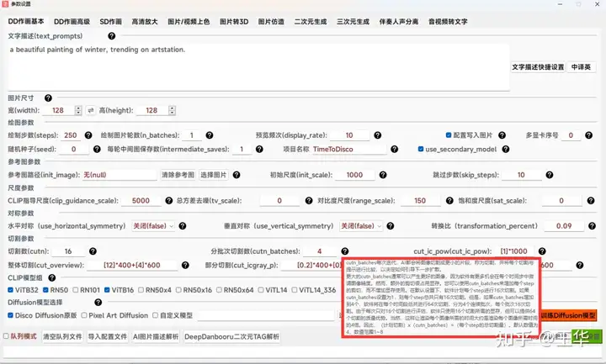Show help for use_horizontal_symmetry
This screenshot has height=364, width=606.
pos(183,226)
